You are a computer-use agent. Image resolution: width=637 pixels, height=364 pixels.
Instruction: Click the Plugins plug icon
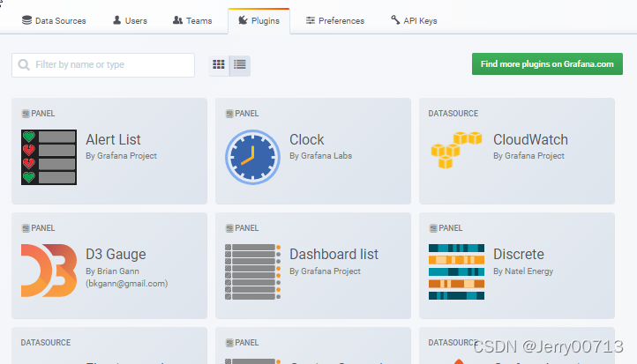[x=243, y=20]
